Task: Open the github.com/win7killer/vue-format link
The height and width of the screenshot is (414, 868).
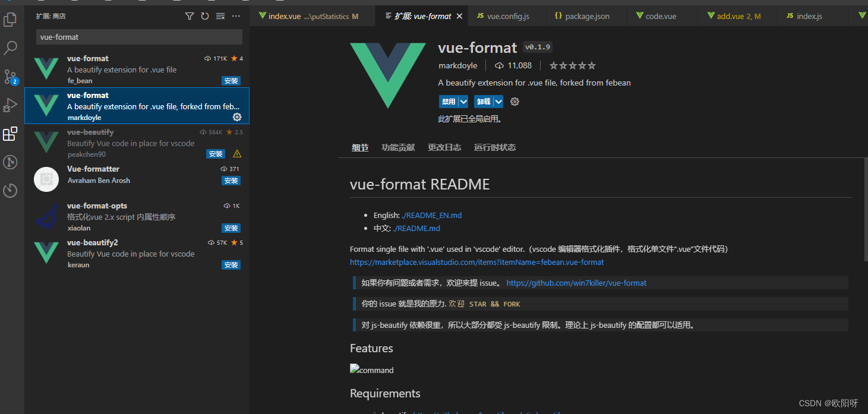Action: tap(576, 283)
